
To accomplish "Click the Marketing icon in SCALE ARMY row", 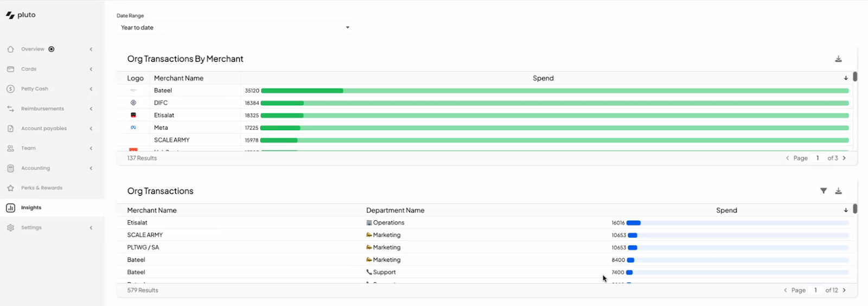I will click(x=369, y=235).
